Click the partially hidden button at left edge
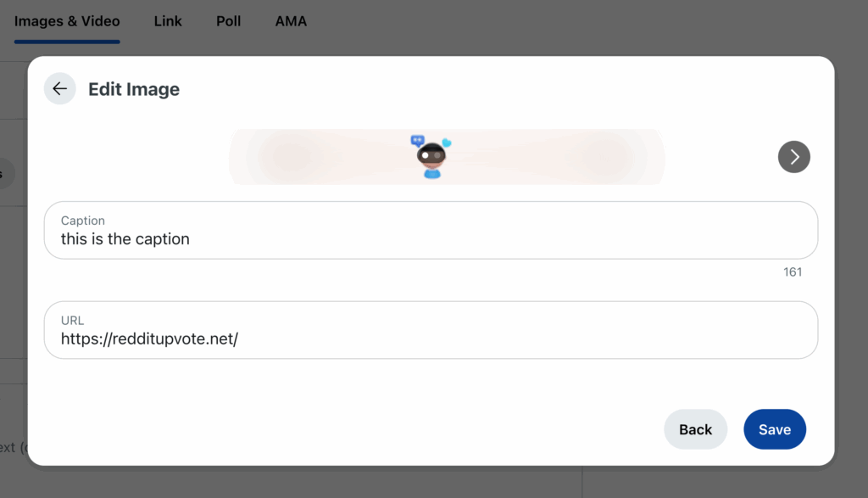868x498 pixels. coord(7,173)
